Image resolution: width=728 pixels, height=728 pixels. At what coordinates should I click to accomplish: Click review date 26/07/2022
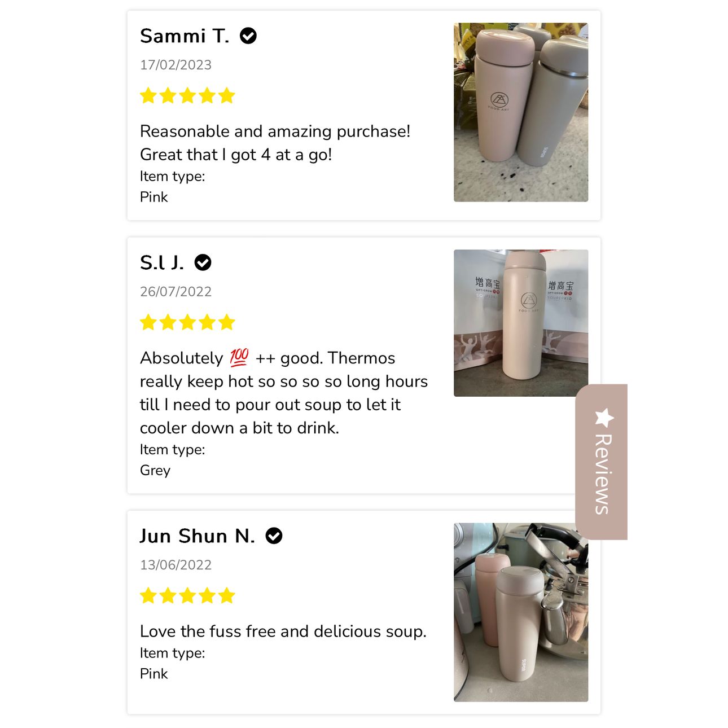pyautogui.click(x=176, y=292)
